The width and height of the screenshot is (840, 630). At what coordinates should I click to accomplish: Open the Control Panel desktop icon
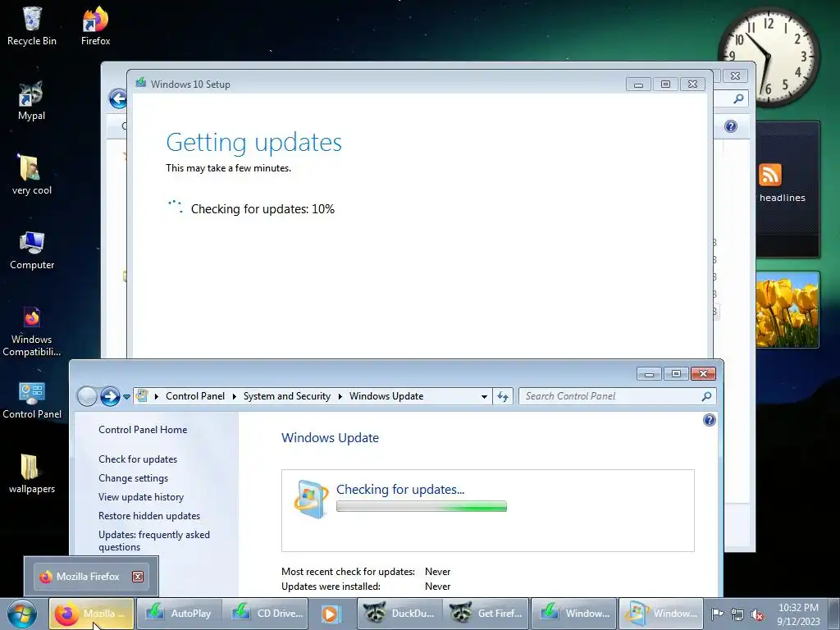tap(32, 399)
